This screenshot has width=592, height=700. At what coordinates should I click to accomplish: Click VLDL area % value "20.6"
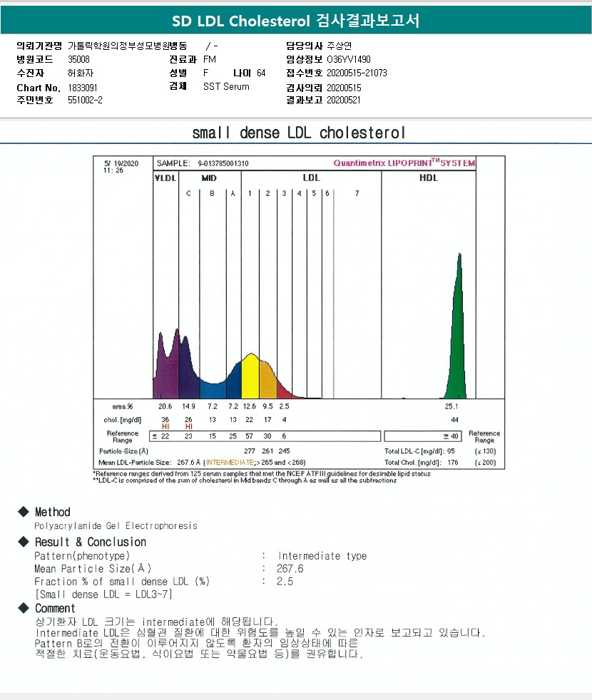pyautogui.click(x=165, y=406)
